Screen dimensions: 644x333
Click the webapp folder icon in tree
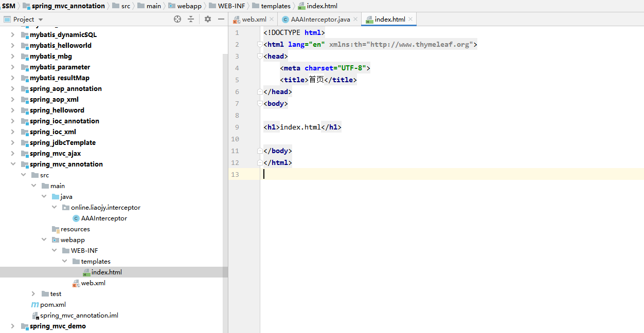[56, 239]
